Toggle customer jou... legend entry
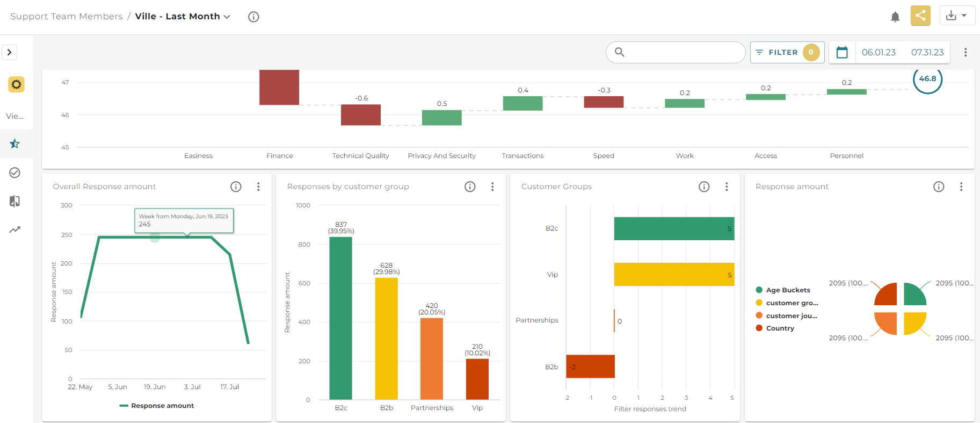This screenshot has height=423, width=980. click(787, 316)
